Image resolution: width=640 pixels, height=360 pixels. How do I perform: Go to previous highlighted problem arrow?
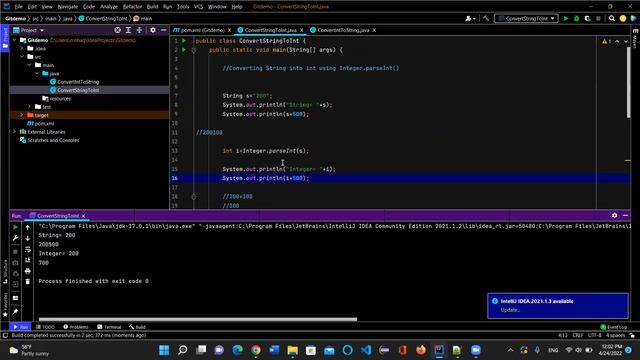pyautogui.click(x=617, y=42)
